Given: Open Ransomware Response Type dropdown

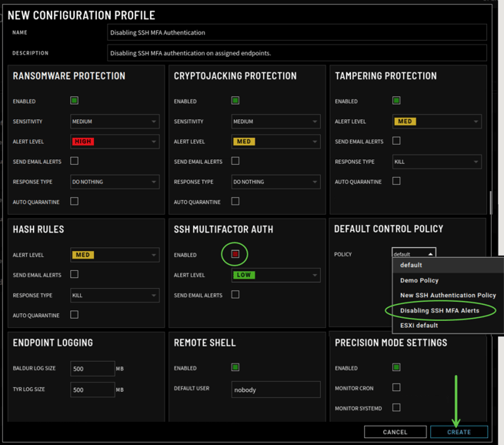Looking at the screenshot, I should (x=115, y=182).
